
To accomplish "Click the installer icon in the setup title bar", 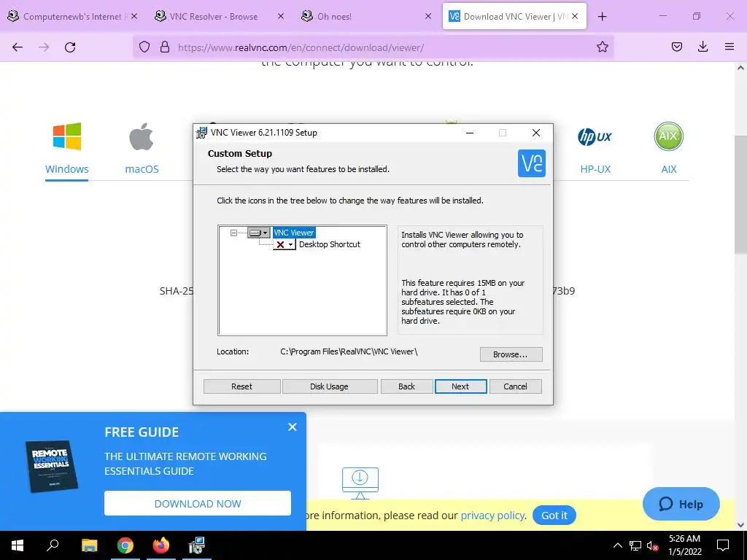I will [x=202, y=133].
